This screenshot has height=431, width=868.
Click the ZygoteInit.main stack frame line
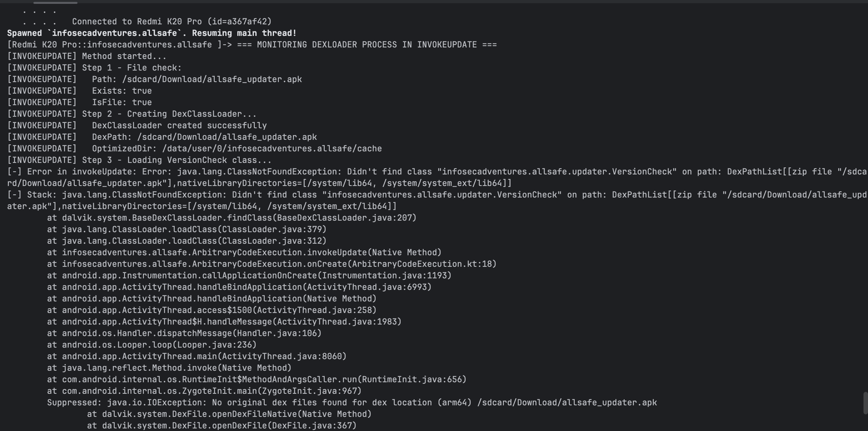tap(204, 391)
